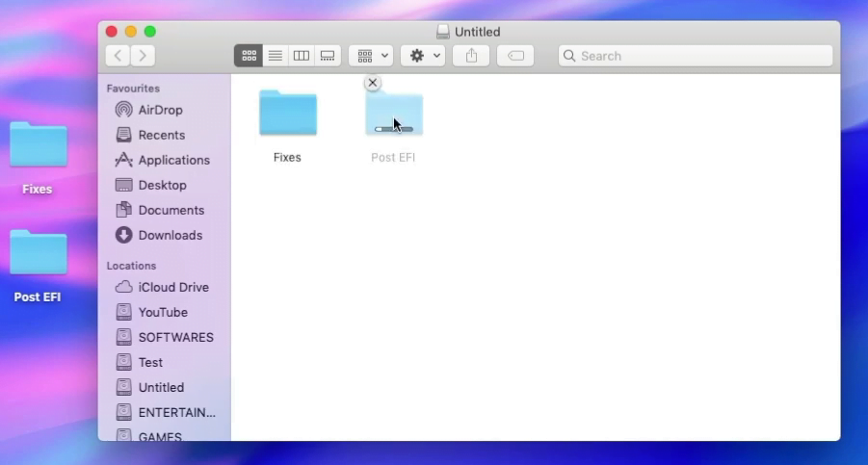Click the Edit Tags toolbar button
The image size is (868, 465).
click(515, 55)
